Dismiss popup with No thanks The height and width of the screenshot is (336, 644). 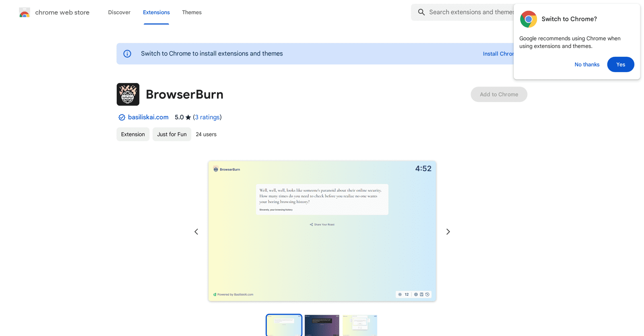(x=587, y=64)
